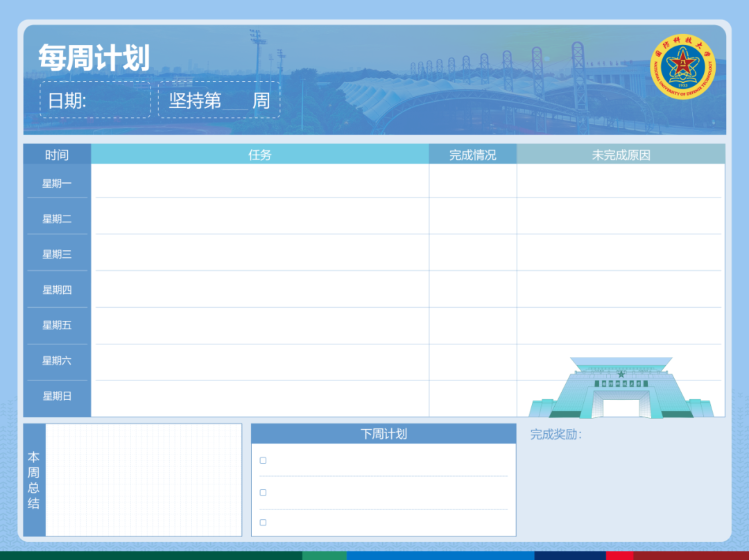Viewport: 749px width, 560px height.
Task: Select the 完成情况 column header
Action: 472,155
